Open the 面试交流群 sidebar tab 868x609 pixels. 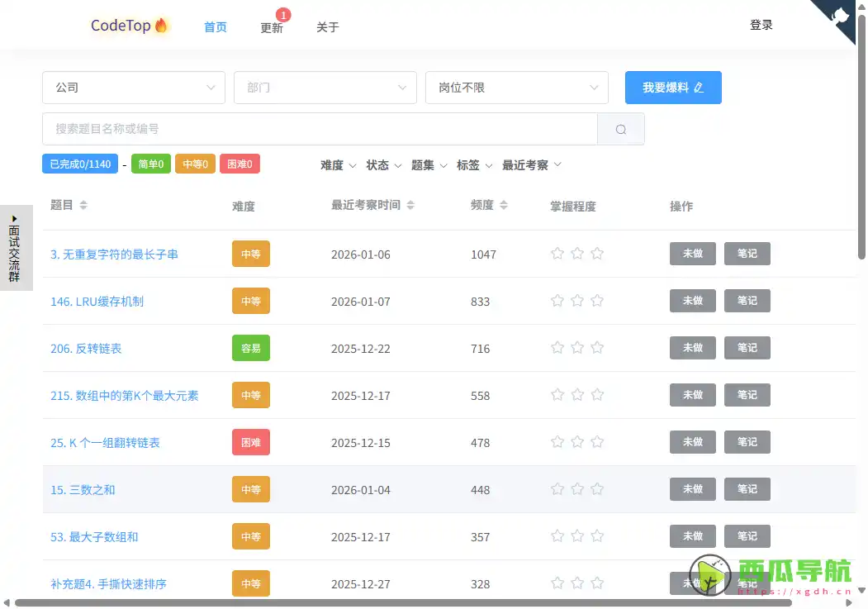[x=16, y=248]
